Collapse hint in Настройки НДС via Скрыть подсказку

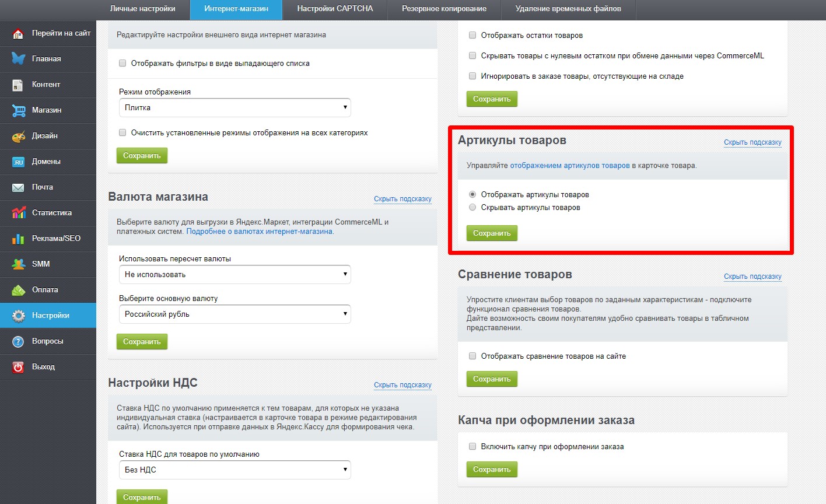point(402,385)
